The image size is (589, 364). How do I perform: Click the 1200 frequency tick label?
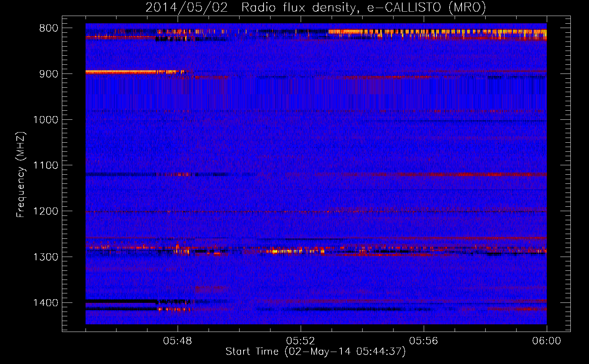46,211
